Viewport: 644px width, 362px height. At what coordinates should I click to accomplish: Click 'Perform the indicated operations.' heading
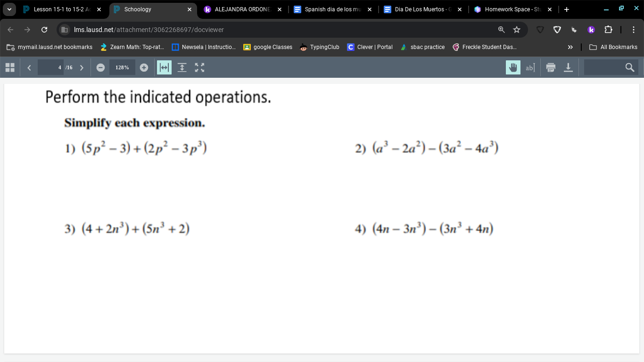158,97
